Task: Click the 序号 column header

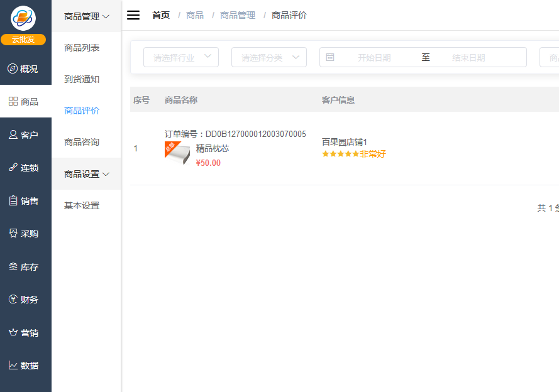Action: coord(141,100)
